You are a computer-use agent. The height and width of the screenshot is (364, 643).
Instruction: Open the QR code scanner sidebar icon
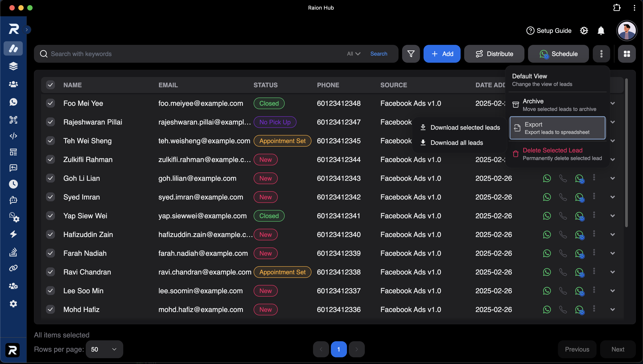[13, 120]
